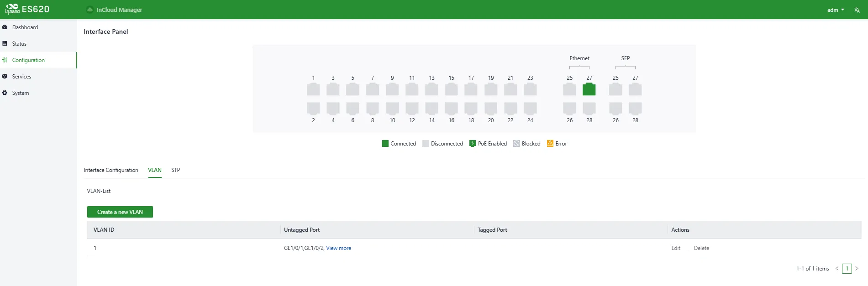Select port 16 on interface panel
The image size is (868, 286).
451,108
